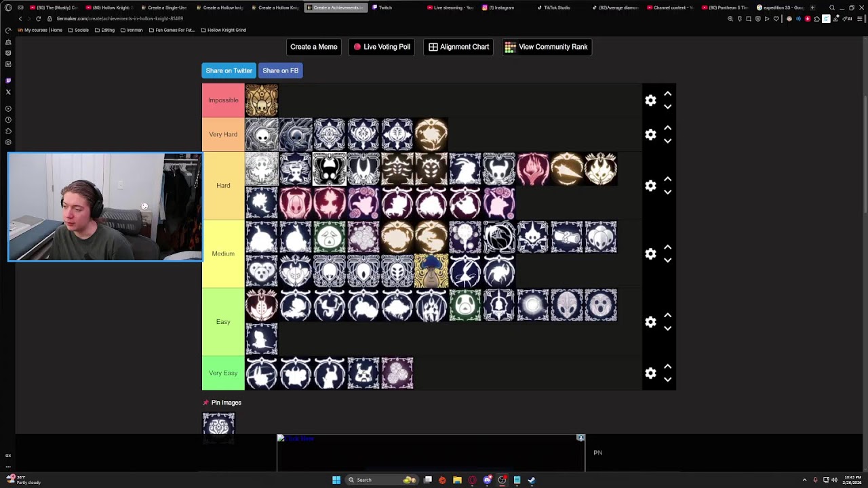The width and height of the screenshot is (868, 488).
Task: Move the Easy tier row up
Action: click(667, 315)
